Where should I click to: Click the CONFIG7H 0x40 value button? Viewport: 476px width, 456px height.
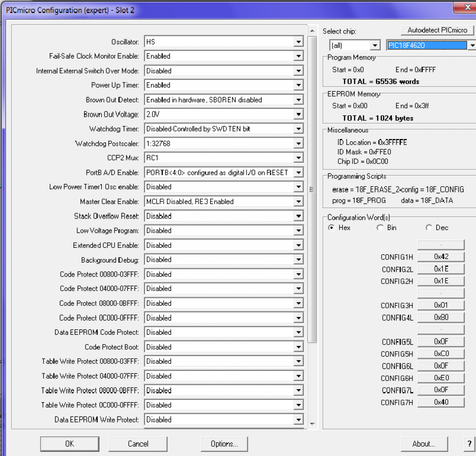tap(441, 402)
